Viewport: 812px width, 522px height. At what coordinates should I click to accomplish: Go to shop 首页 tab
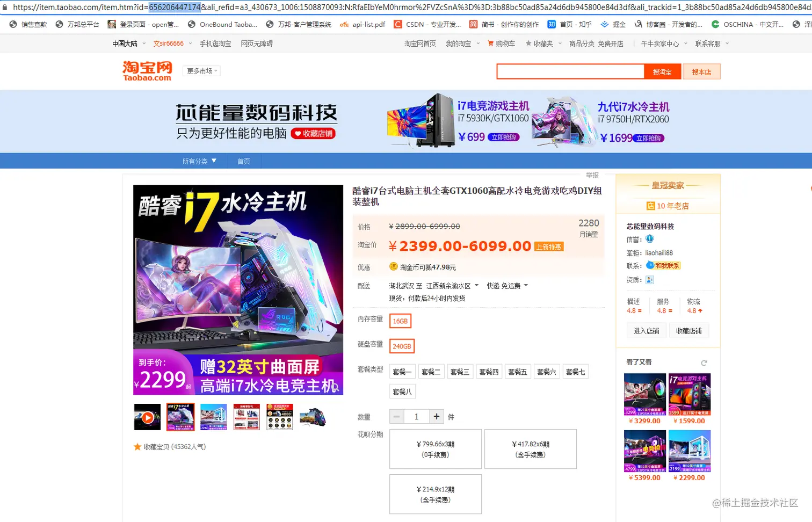point(244,161)
